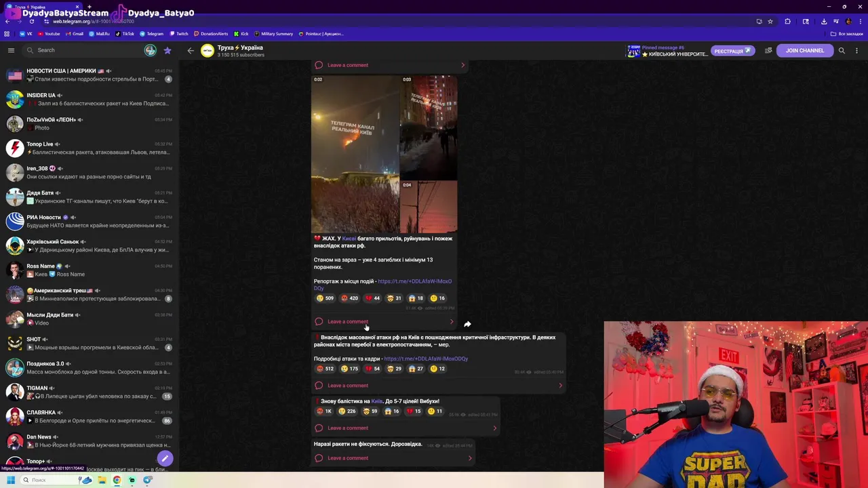Open the apps grid in bookmarks bar
Screen dimensions: 868x488
[7, 33]
